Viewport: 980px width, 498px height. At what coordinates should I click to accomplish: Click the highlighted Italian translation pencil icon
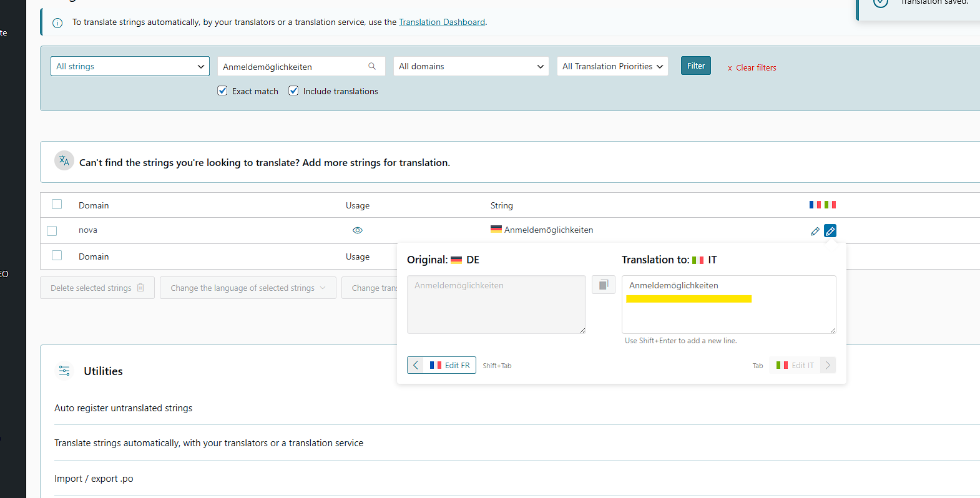click(830, 231)
